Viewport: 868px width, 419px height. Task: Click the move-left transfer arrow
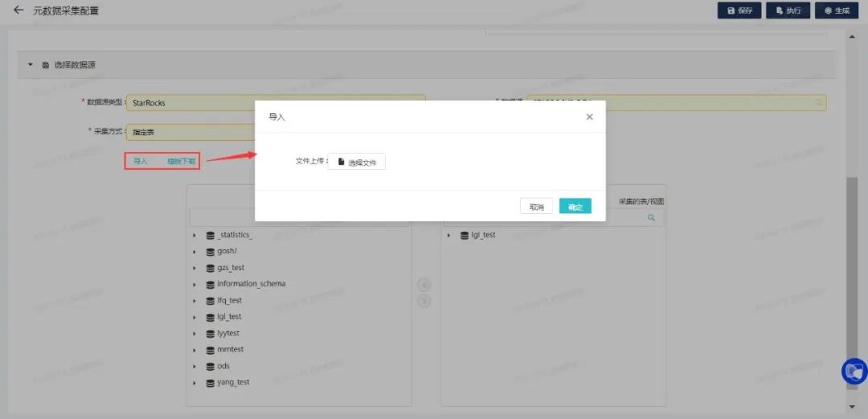pyautogui.click(x=425, y=285)
